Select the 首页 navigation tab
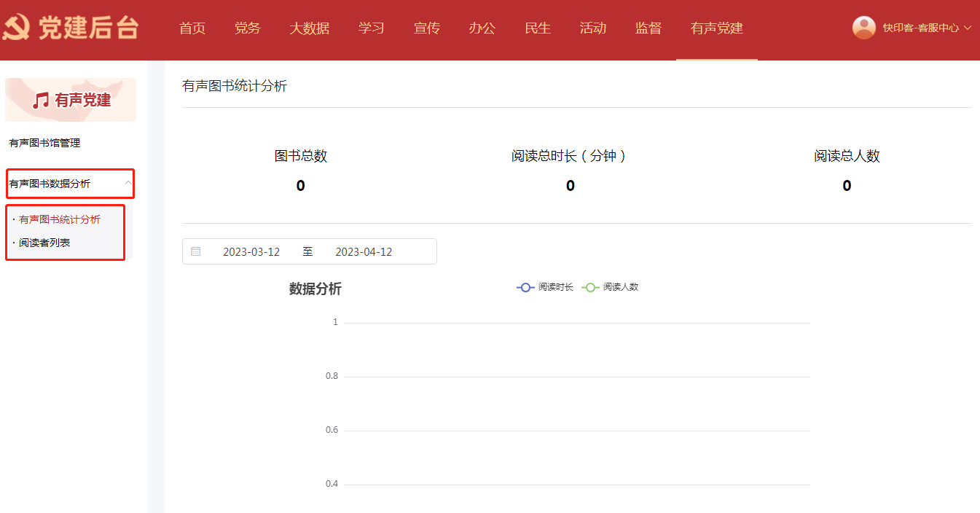 click(192, 28)
